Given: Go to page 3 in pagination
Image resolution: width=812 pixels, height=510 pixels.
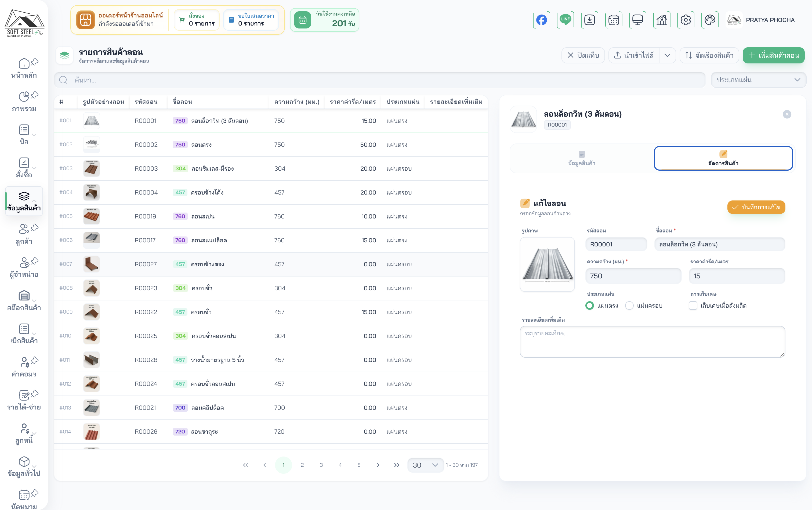Looking at the screenshot, I should tap(321, 465).
